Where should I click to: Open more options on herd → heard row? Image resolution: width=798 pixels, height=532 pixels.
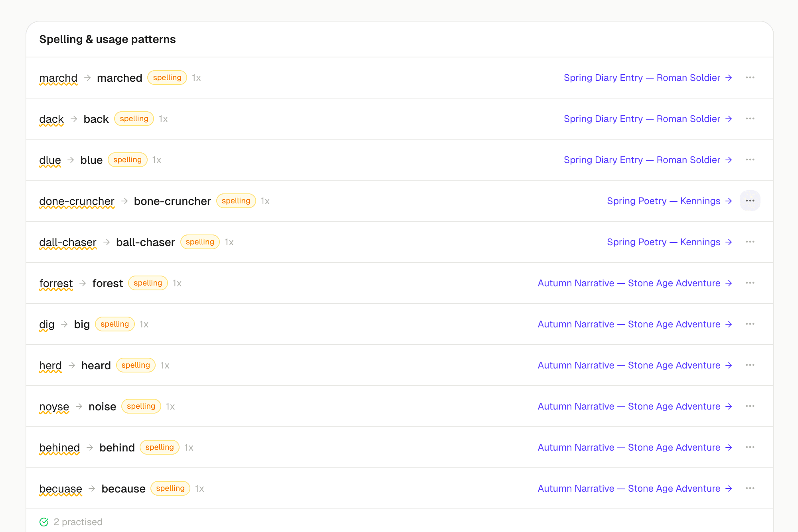click(750, 365)
